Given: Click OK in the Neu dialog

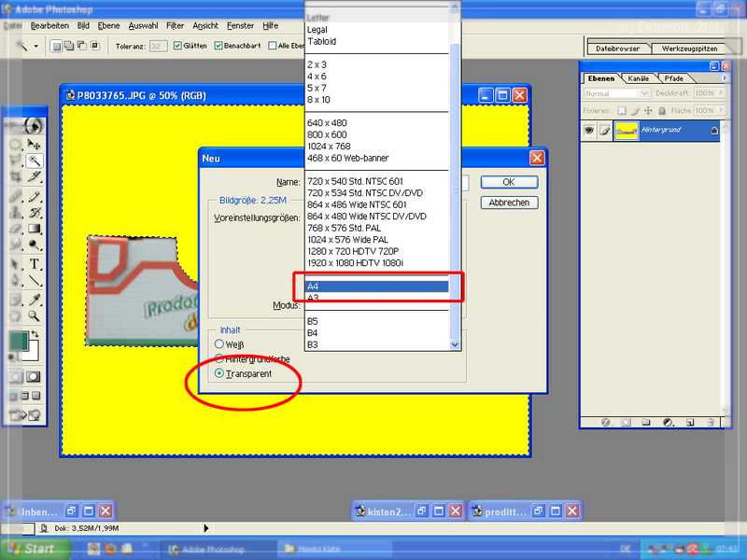Looking at the screenshot, I should [x=509, y=182].
